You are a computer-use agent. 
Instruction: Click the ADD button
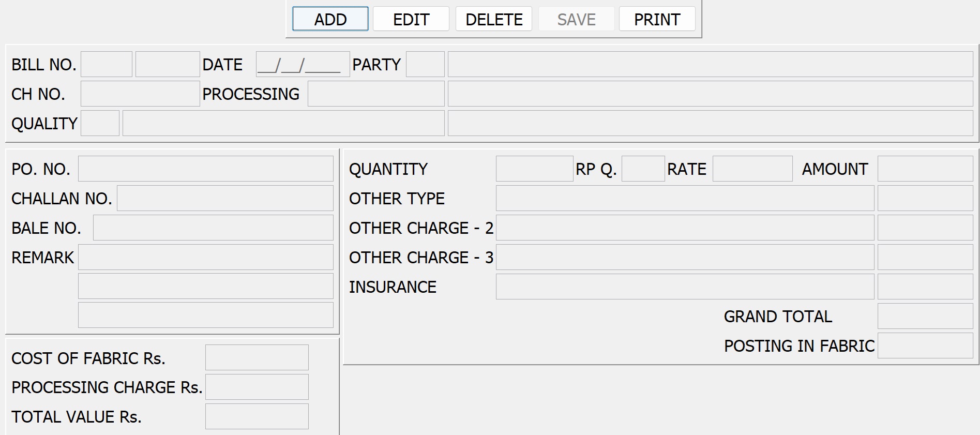pos(330,19)
